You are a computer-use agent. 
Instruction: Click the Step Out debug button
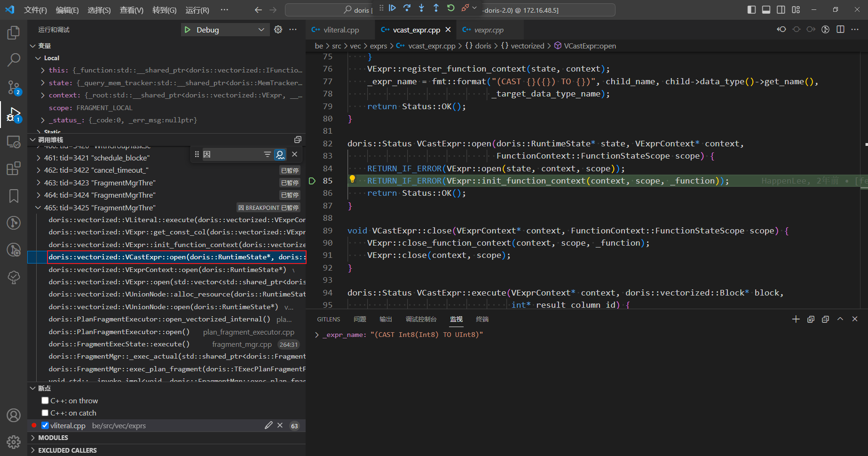(x=436, y=8)
